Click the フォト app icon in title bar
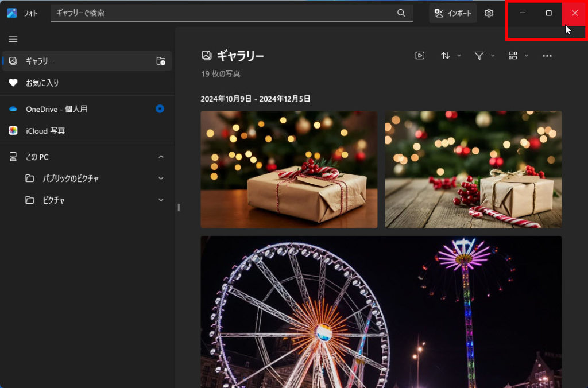Screen dimensions: 588x388 (x=12, y=13)
